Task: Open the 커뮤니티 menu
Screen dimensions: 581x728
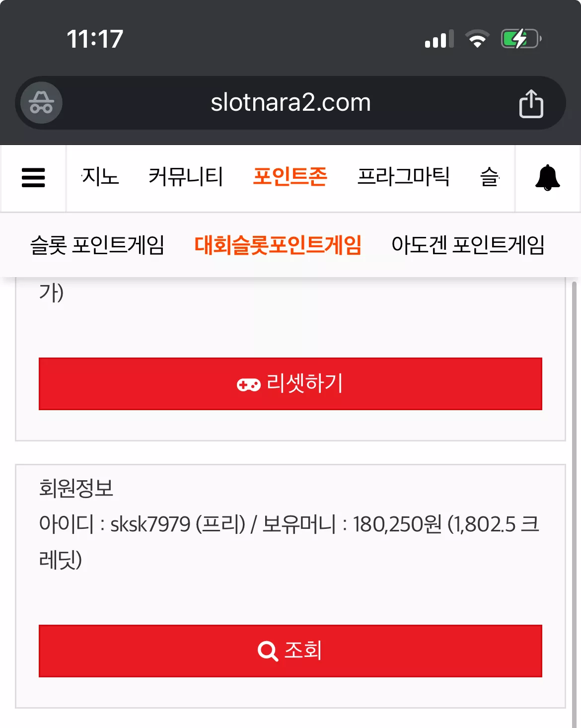Action: pyautogui.click(x=186, y=177)
